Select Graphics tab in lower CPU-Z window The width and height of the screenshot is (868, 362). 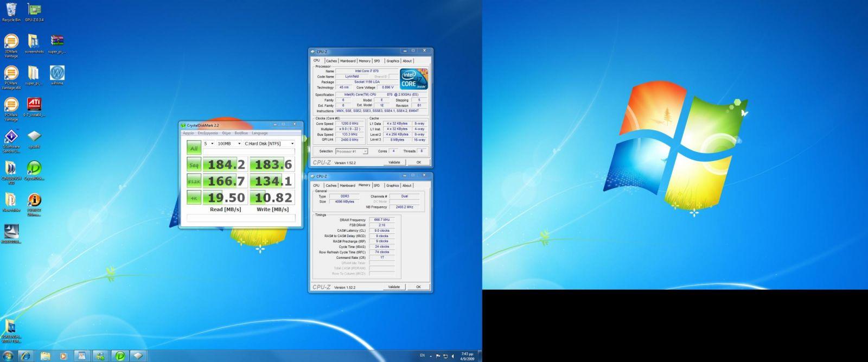[393, 186]
